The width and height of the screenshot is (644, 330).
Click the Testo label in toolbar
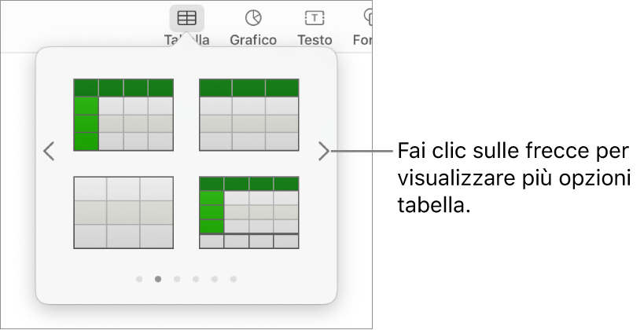315,40
